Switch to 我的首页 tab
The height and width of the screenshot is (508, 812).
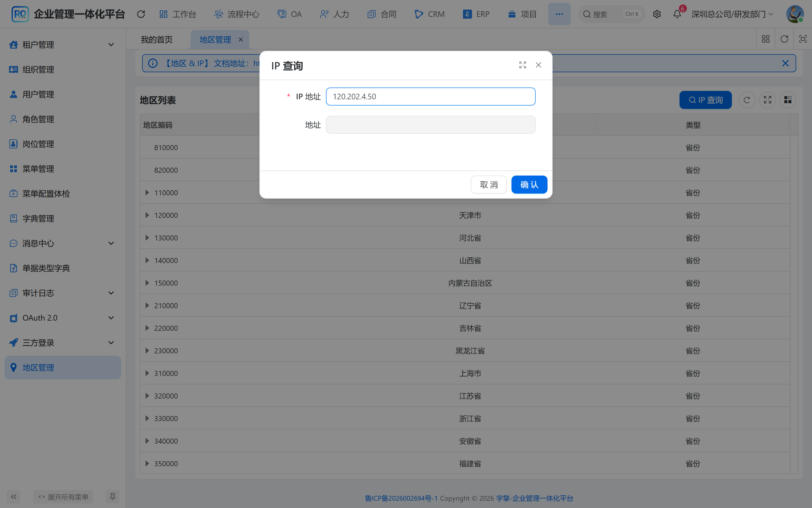point(157,40)
